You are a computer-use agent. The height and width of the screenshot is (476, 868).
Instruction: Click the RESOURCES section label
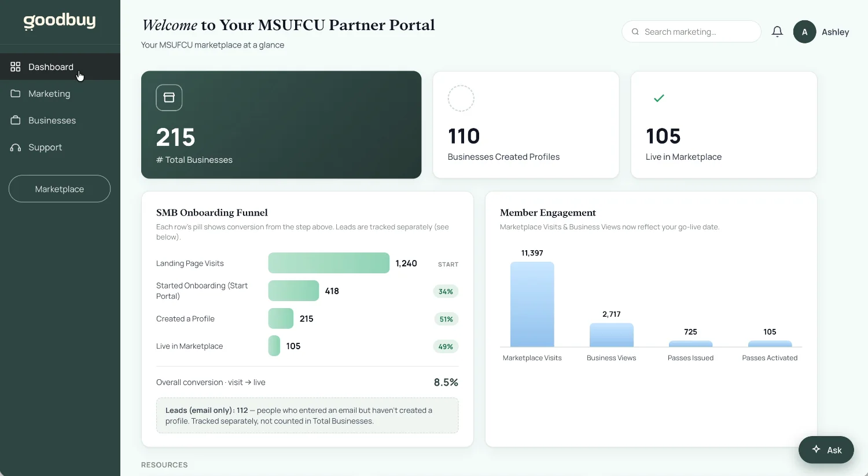pyautogui.click(x=164, y=465)
